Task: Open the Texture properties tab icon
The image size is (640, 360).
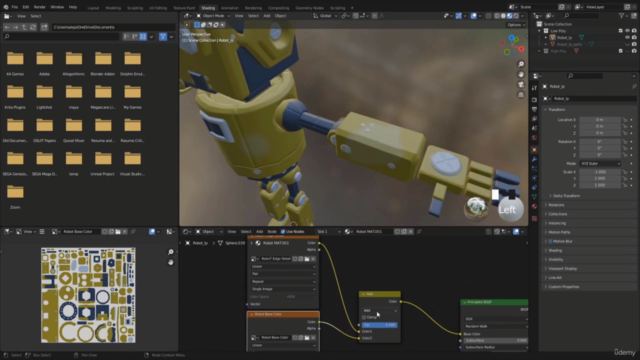Action: tap(534, 218)
